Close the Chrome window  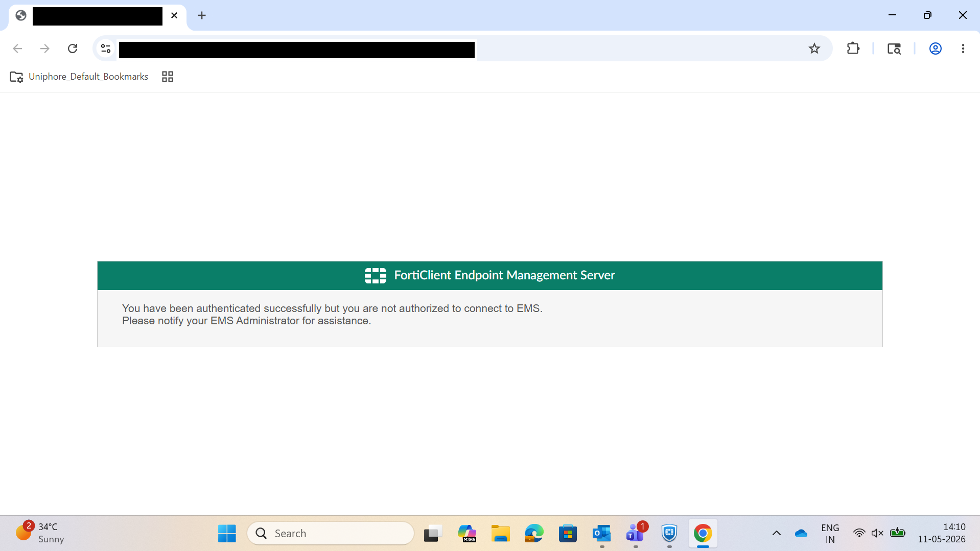coord(963,15)
